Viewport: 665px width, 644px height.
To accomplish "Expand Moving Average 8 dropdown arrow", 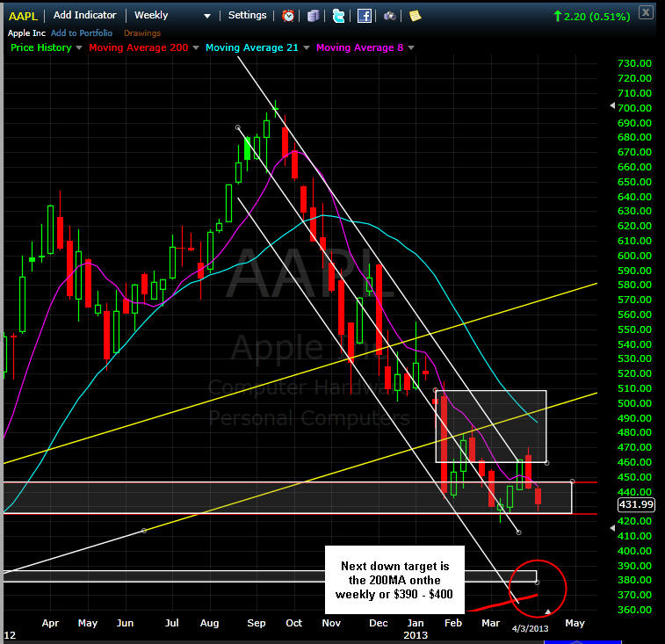I will point(411,48).
